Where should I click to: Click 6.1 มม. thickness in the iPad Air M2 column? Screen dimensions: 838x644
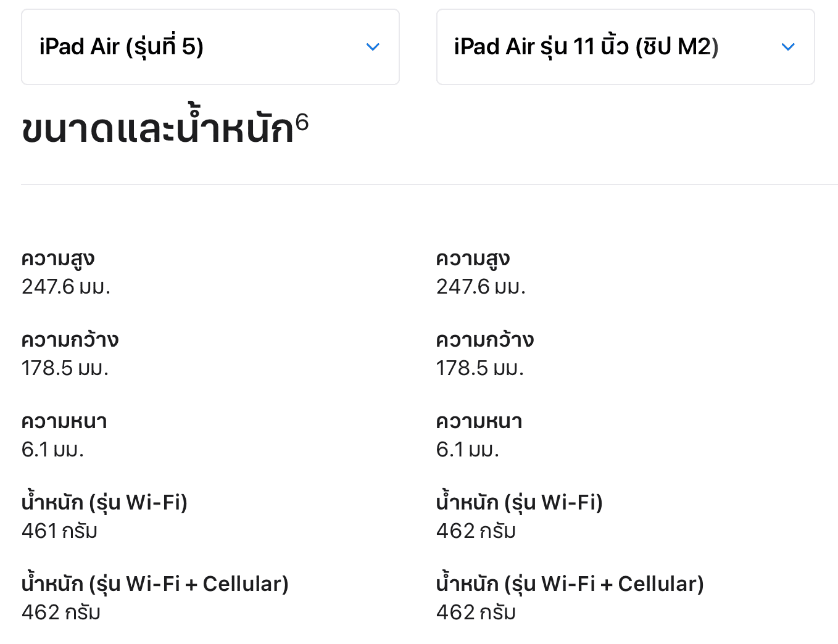(x=467, y=450)
